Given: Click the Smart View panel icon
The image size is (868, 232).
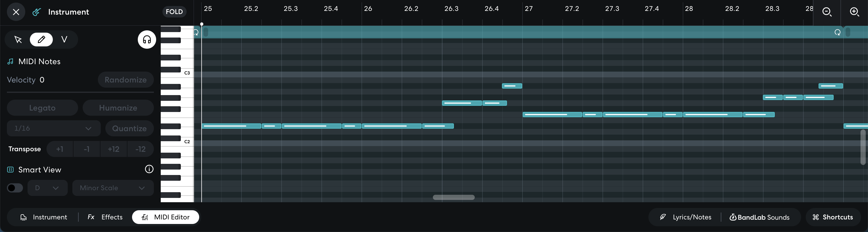Looking at the screenshot, I should tap(10, 170).
